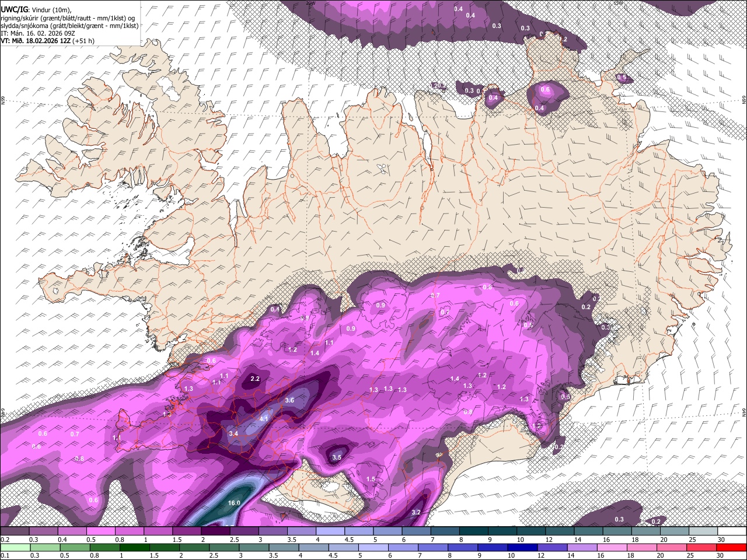Click the '3.6' precipitation value on the map
This screenshot has height=560, width=747.
(289, 400)
